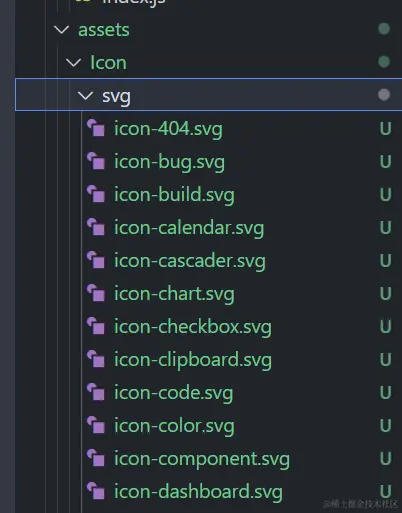Open icon-clipboard.svg file
The width and height of the screenshot is (402, 513).
coord(193,361)
